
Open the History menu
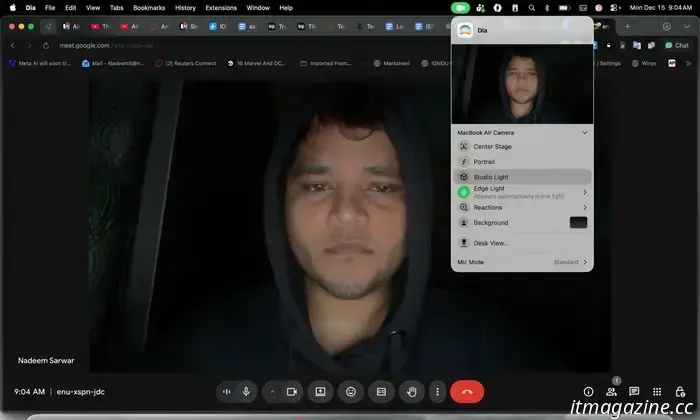[185, 8]
